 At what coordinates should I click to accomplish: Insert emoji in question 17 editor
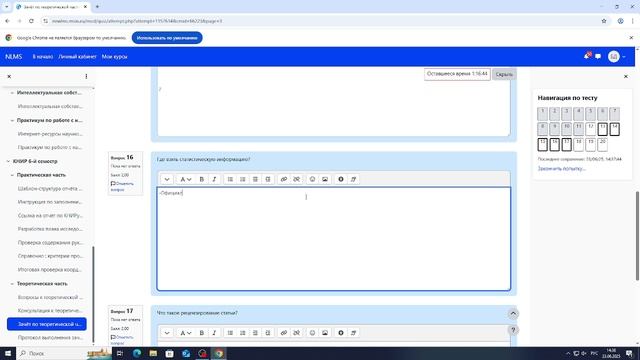point(312,333)
